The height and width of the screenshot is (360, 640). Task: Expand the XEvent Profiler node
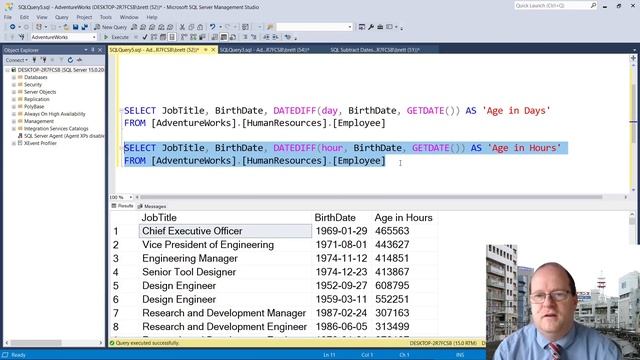coord(13,143)
